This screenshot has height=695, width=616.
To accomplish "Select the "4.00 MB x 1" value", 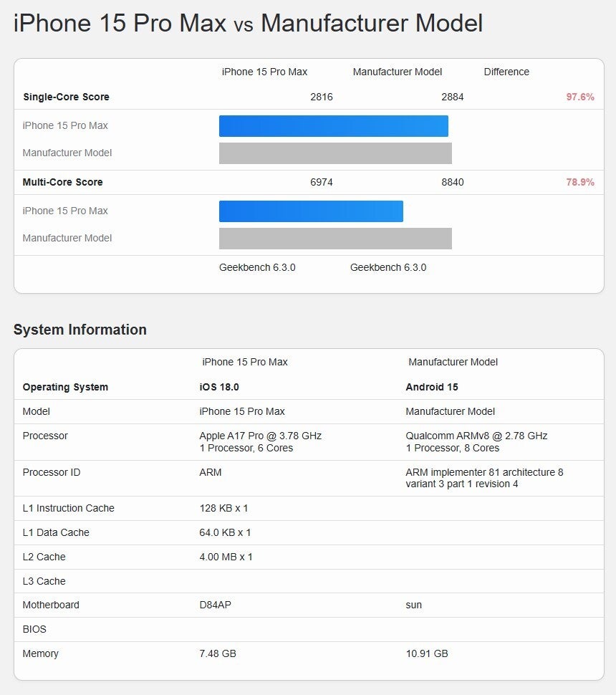I will click(x=226, y=557).
